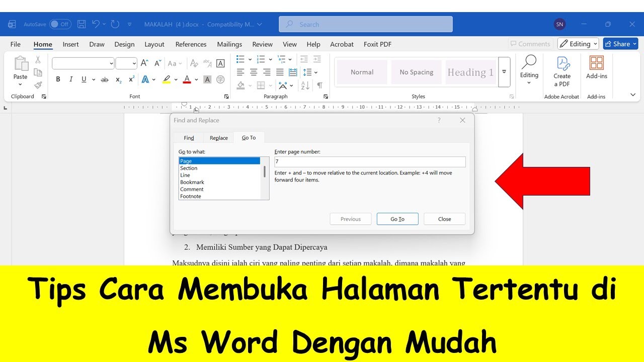Justify the paragraph text
Screen dimensions: 644x362
(x=280, y=72)
